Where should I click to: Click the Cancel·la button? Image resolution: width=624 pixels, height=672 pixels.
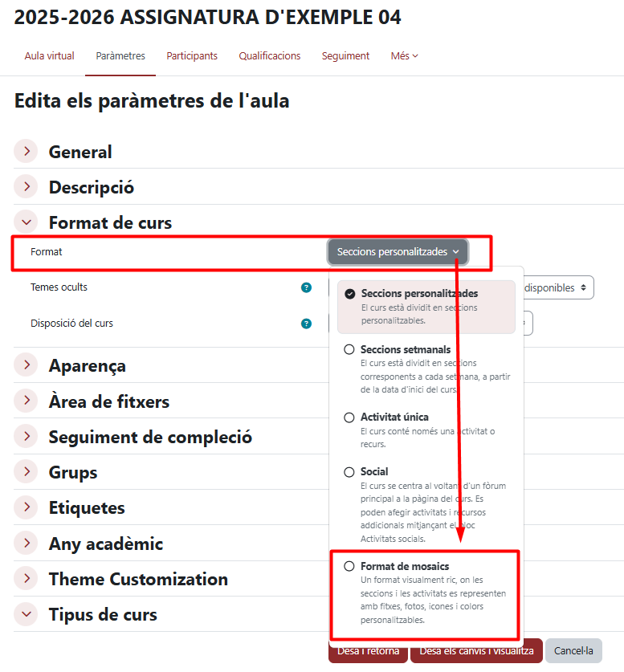pyautogui.click(x=573, y=651)
